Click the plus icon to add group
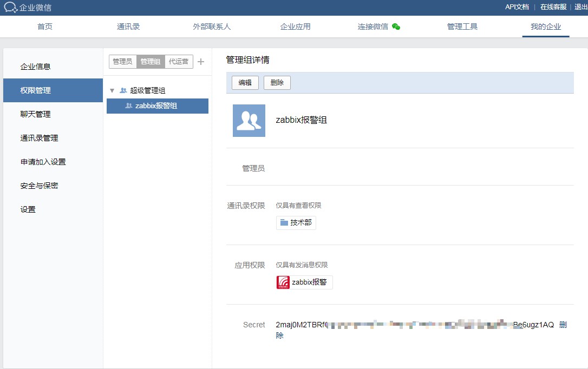Screen dimensions: 588x369 [201, 62]
